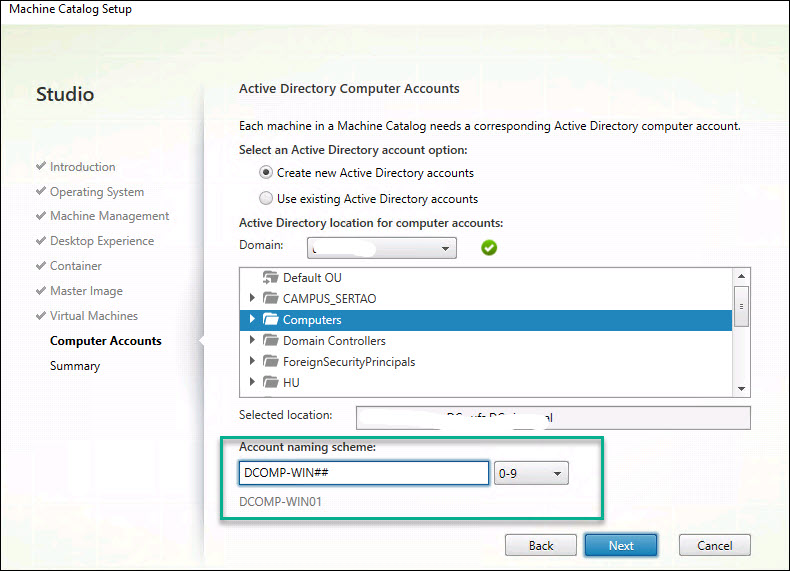The height and width of the screenshot is (571, 790).
Task: Click the Back button
Action: (541, 545)
